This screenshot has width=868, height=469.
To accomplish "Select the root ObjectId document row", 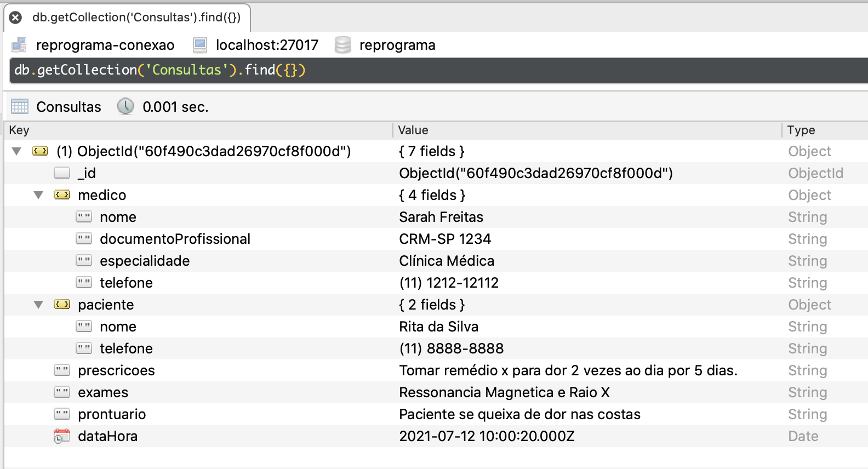I will 436,151.
